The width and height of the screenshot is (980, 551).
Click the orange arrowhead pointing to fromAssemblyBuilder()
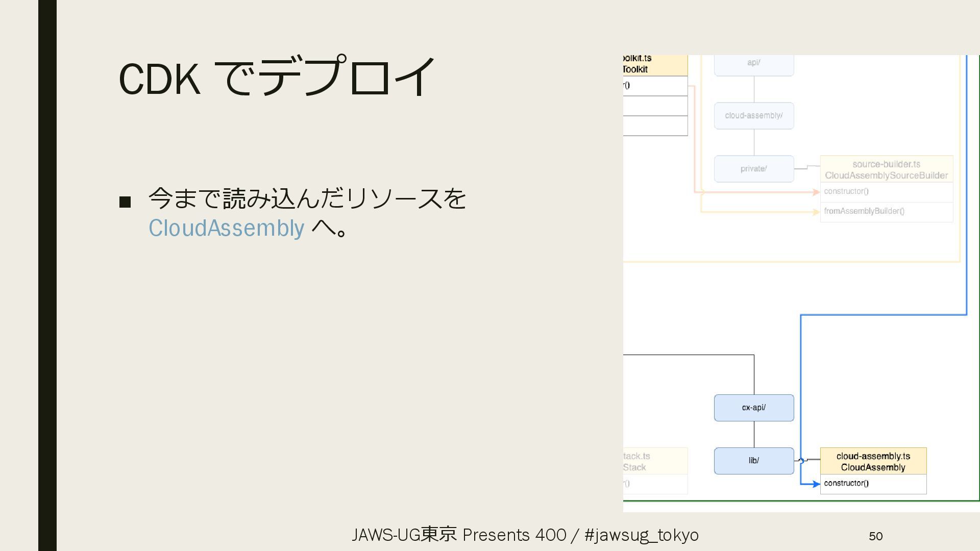click(816, 212)
